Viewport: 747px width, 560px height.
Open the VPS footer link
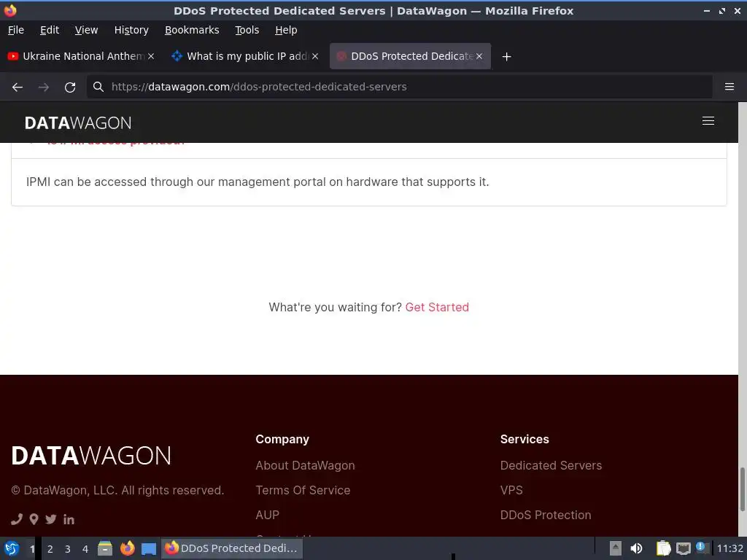[511, 490]
